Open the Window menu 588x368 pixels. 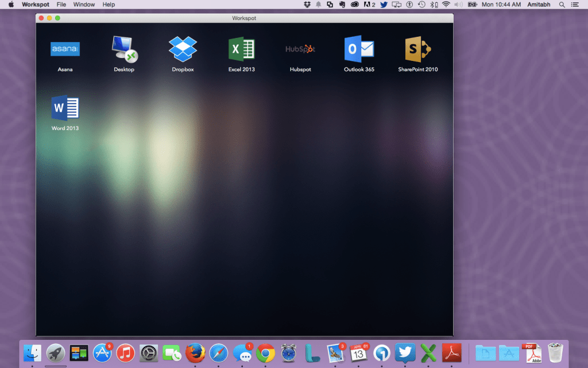click(x=84, y=5)
